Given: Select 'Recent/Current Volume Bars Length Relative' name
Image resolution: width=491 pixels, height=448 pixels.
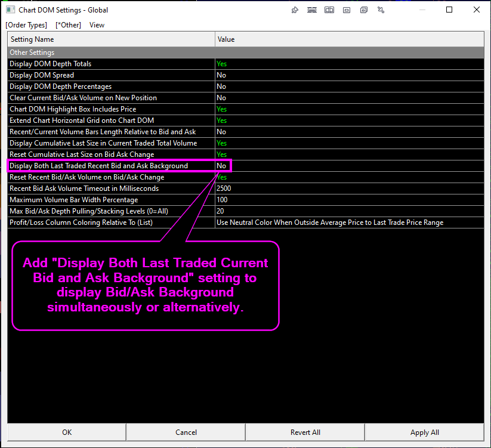Looking at the screenshot, I should click(x=111, y=132).
